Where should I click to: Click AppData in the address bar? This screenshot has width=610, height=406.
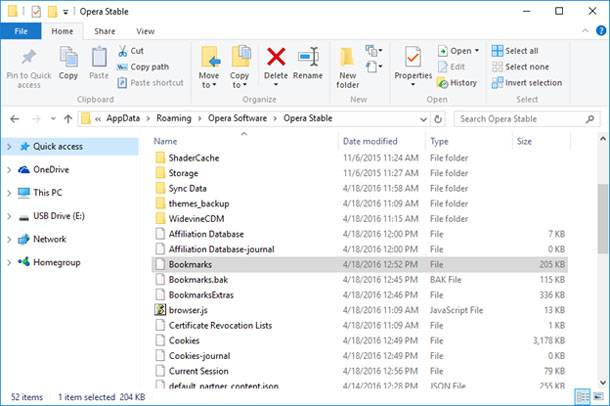123,118
